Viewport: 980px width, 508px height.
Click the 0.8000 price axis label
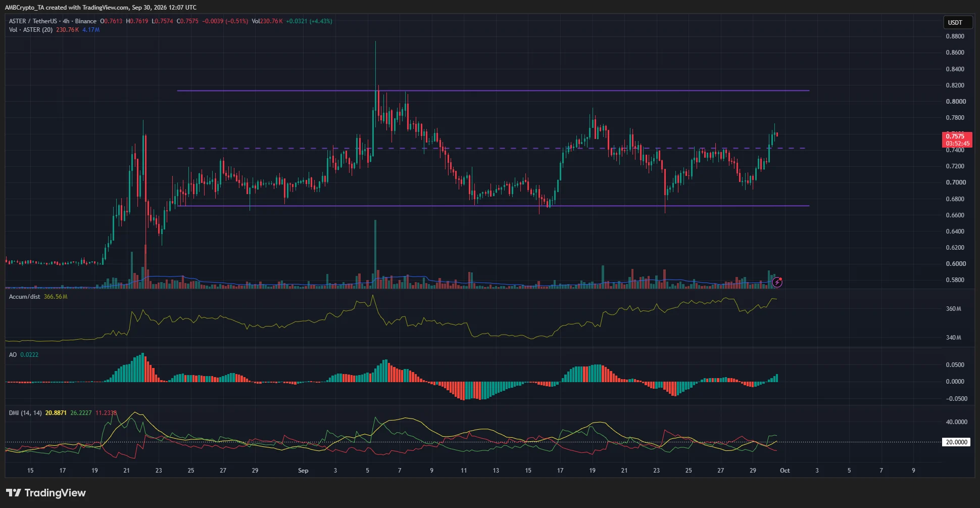point(955,102)
